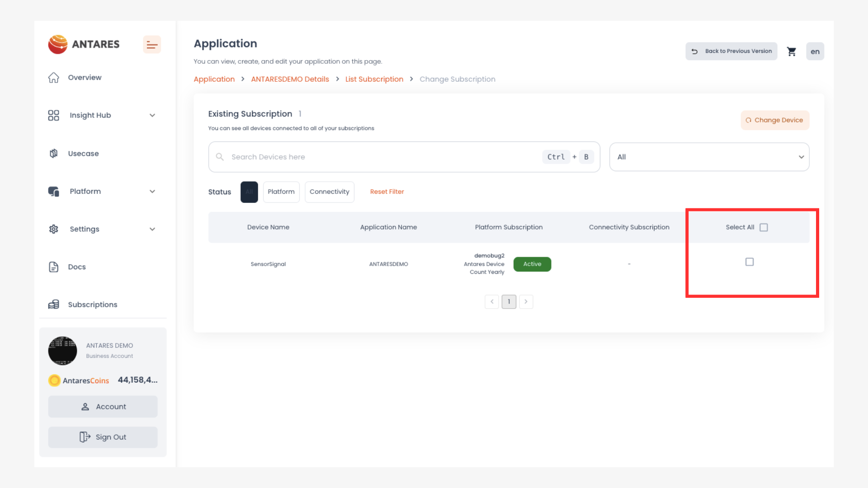Check the Select All checkbox
Image resolution: width=868 pixels, height=488 pixels.
764,227
